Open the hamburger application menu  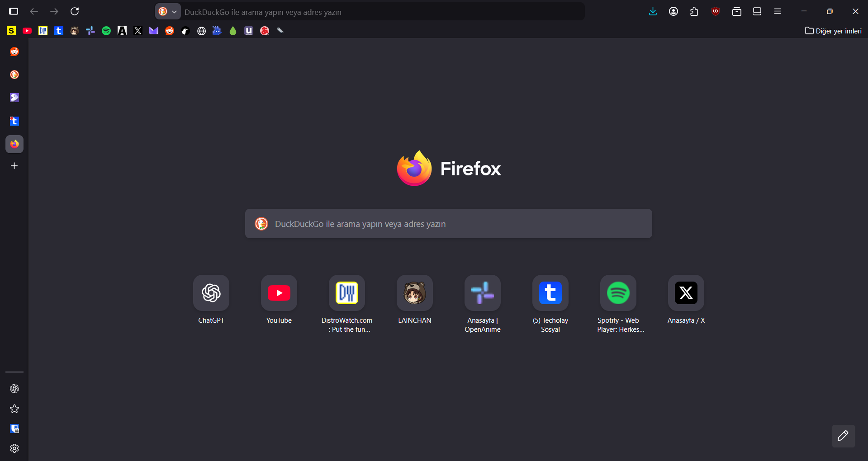point(778,11)
